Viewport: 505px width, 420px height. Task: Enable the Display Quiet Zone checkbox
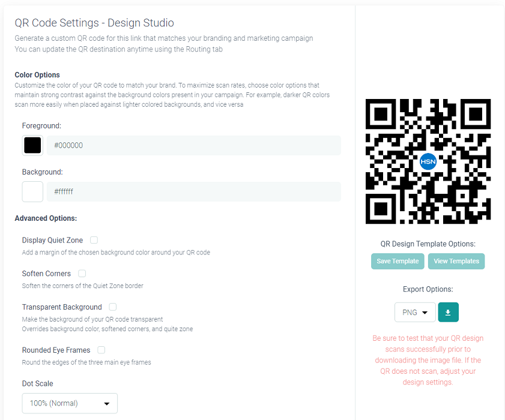point(94,240)
